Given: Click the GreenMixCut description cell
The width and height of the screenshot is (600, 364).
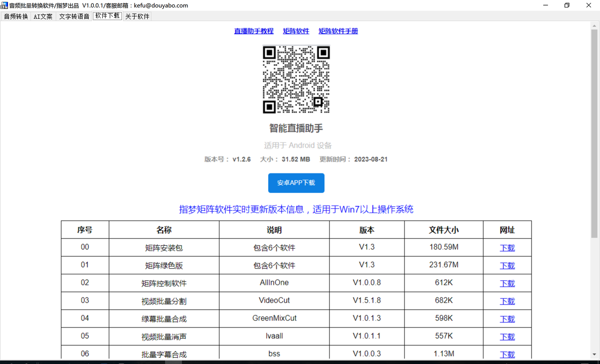Looking at the screenshot, I should coord(274,318).
